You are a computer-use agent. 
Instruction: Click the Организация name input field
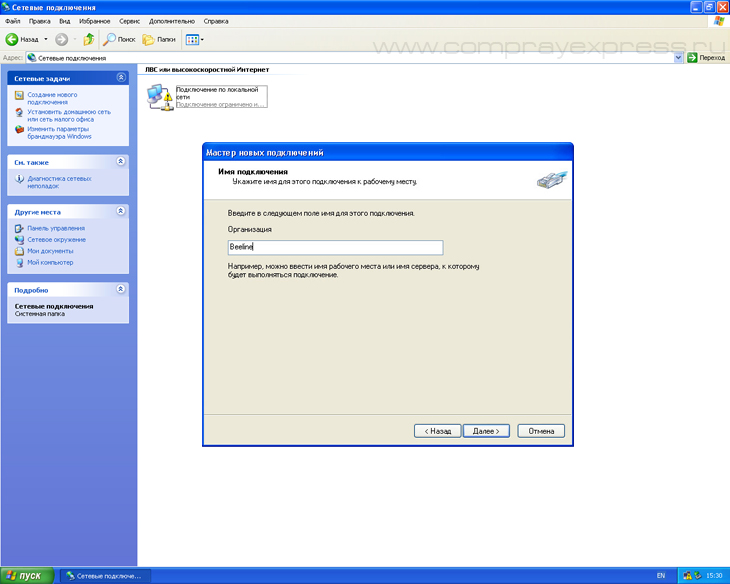point(335,248)
